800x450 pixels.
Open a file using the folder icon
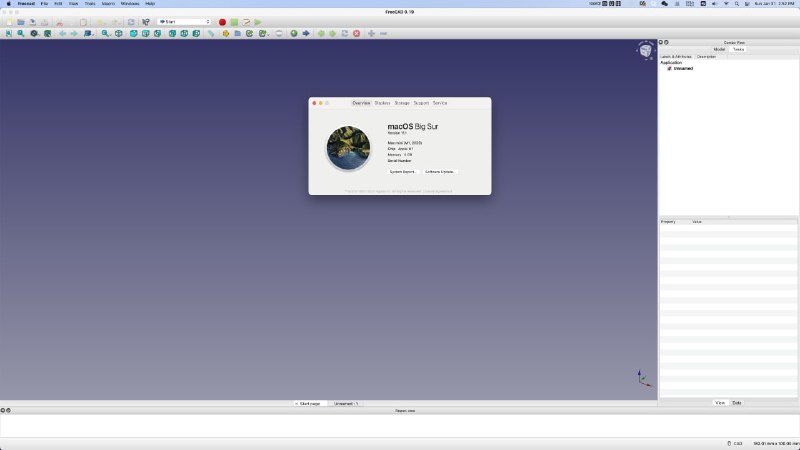[21, 22]
